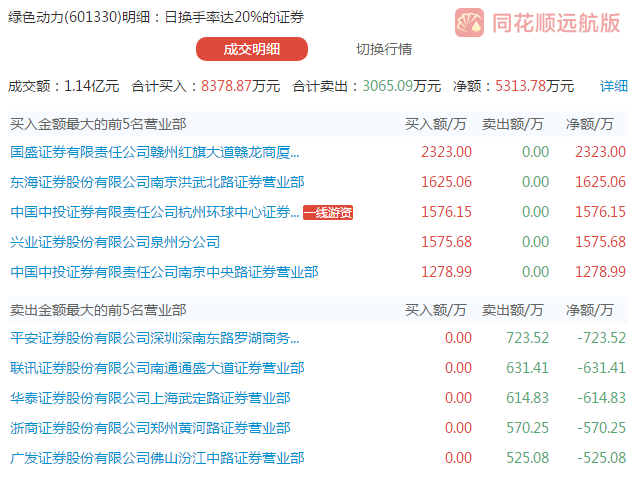Screen dimensions: 637x480
Task: Click buy amount 1278.99 in 南京中央路 row
Action: 446,272
